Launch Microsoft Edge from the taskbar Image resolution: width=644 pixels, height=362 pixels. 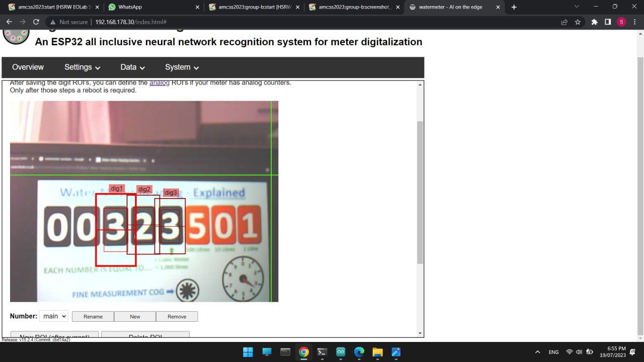pos(359,352)
